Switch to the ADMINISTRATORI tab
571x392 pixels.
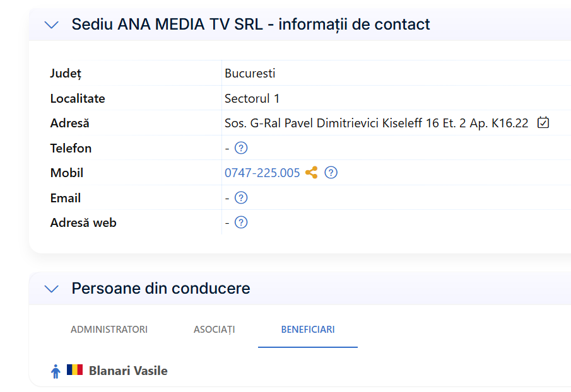pos(109,330)
